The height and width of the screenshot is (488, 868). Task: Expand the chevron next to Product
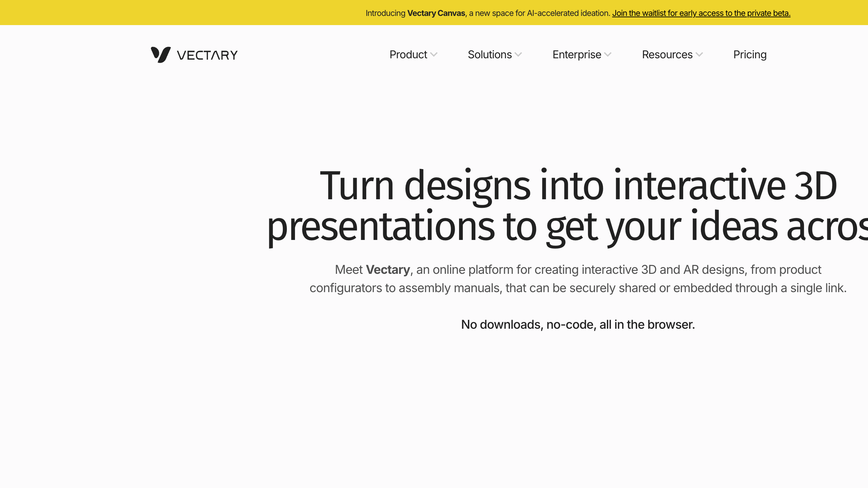point(434,55)
